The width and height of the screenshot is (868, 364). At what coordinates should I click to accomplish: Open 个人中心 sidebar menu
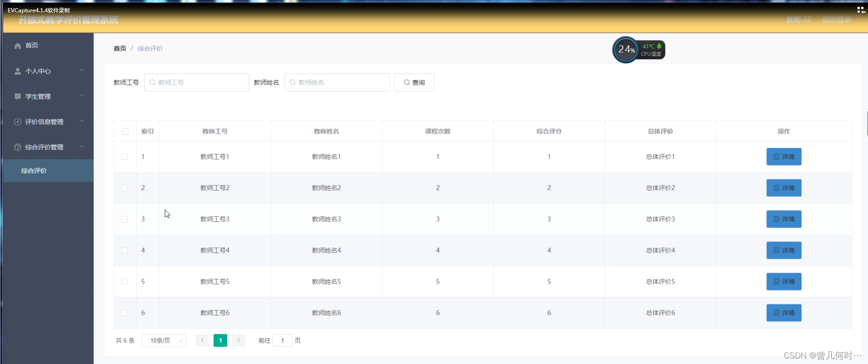pyautogui.click(x=48, y=71)
